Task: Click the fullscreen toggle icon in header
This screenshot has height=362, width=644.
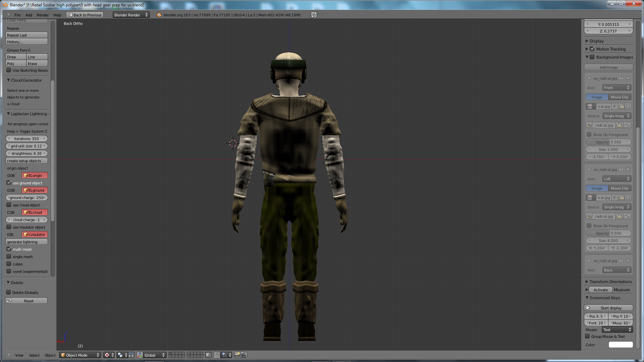Action: [314, 15]
